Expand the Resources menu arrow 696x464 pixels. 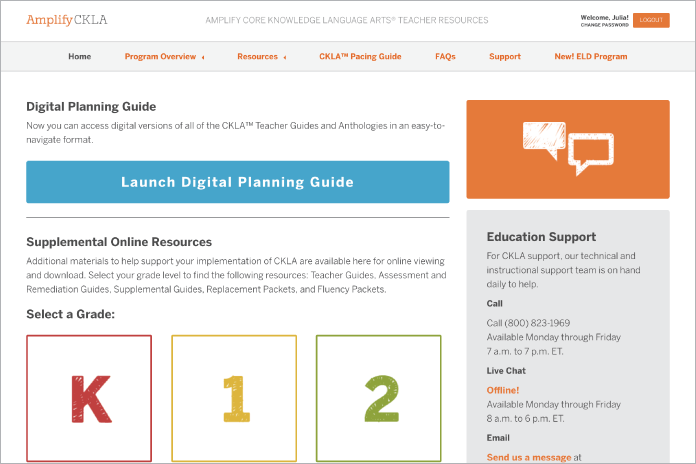click(x=285, y=57)
